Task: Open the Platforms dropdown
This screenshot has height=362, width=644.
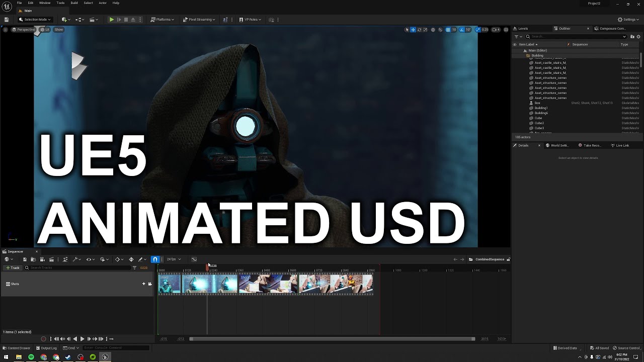Action: coord(163,20)
